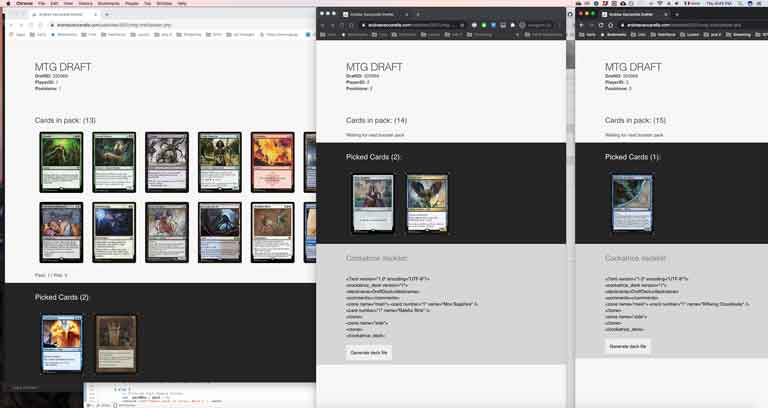Open a new tab in middle browser window

click(418, 14)
